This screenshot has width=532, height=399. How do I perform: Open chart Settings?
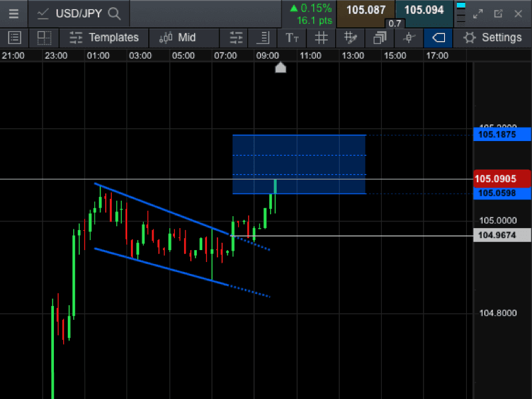[x=493, y=38]
